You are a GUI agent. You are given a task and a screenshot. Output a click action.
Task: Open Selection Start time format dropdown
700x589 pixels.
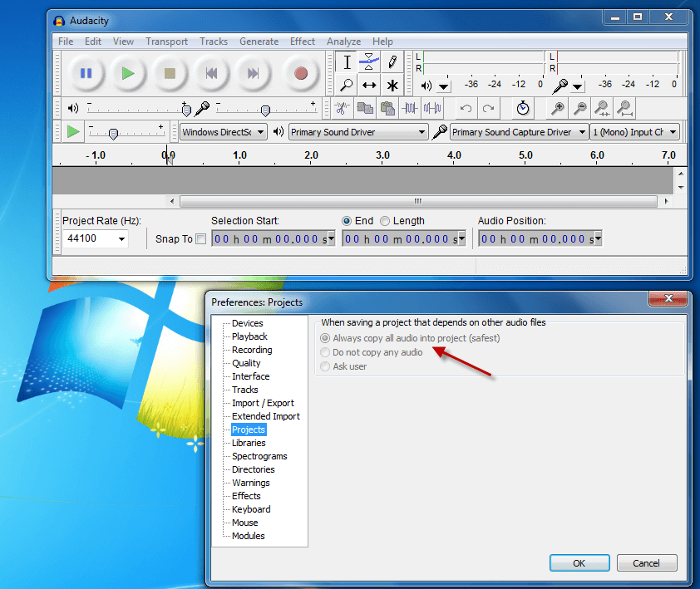[331, 238]
